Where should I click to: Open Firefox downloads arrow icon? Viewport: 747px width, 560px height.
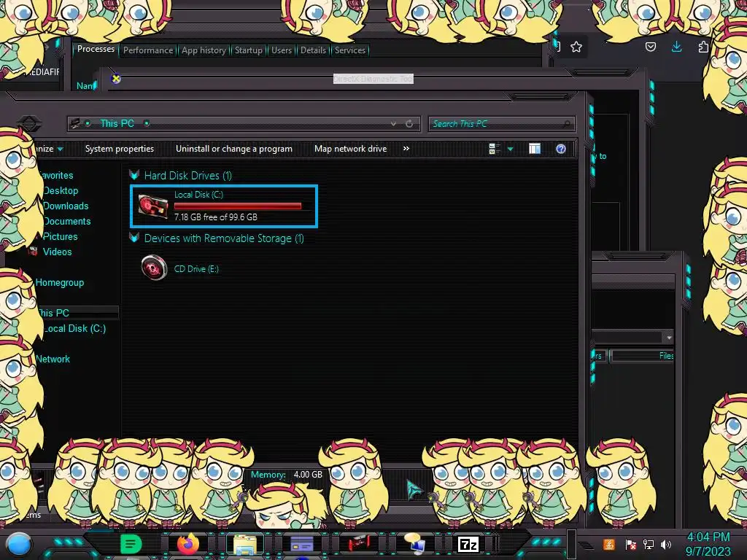676,47
